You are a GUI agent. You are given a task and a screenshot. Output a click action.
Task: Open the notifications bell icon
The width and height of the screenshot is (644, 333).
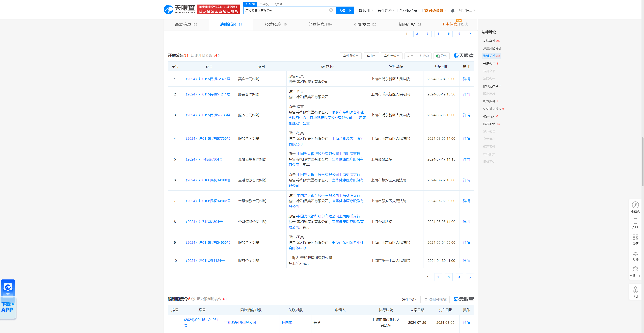click(452, 11)
